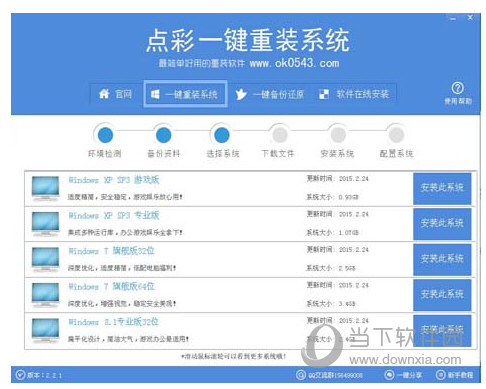Image resolution: width=486 pixels, height=389 pixels.
Task: Open 使用帮助 via the question mark icon
Action: (x=457, y=88)
